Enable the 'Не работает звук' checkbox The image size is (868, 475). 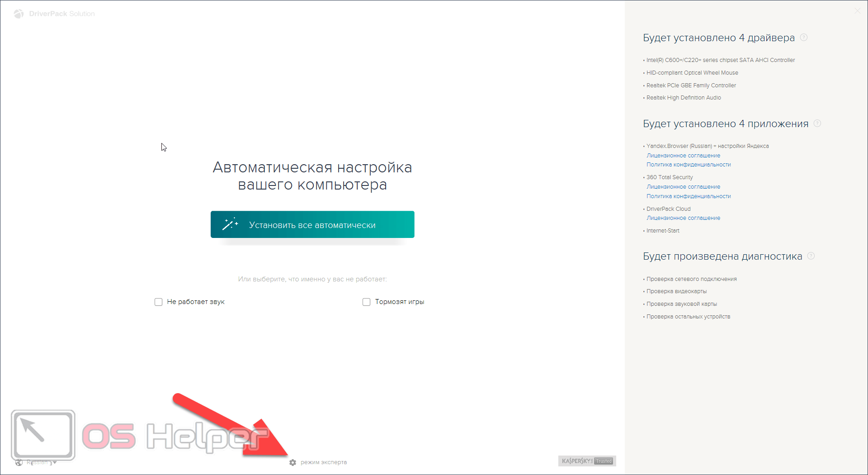point(158,302)
